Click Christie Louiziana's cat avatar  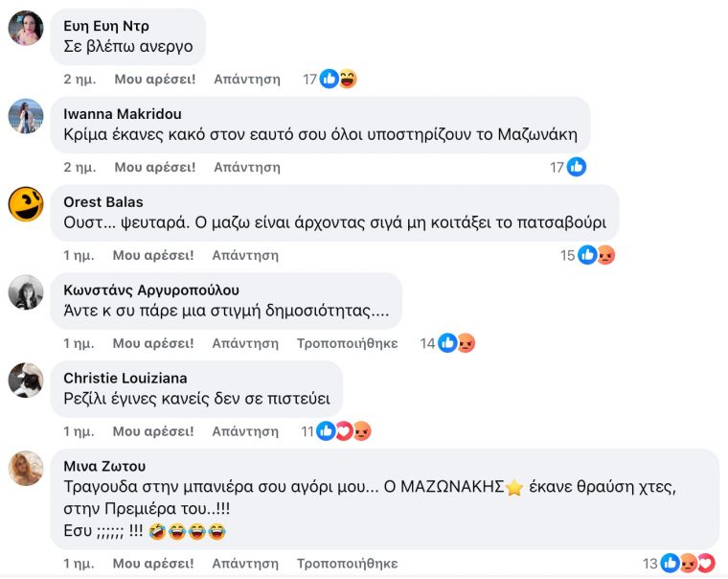26,381
